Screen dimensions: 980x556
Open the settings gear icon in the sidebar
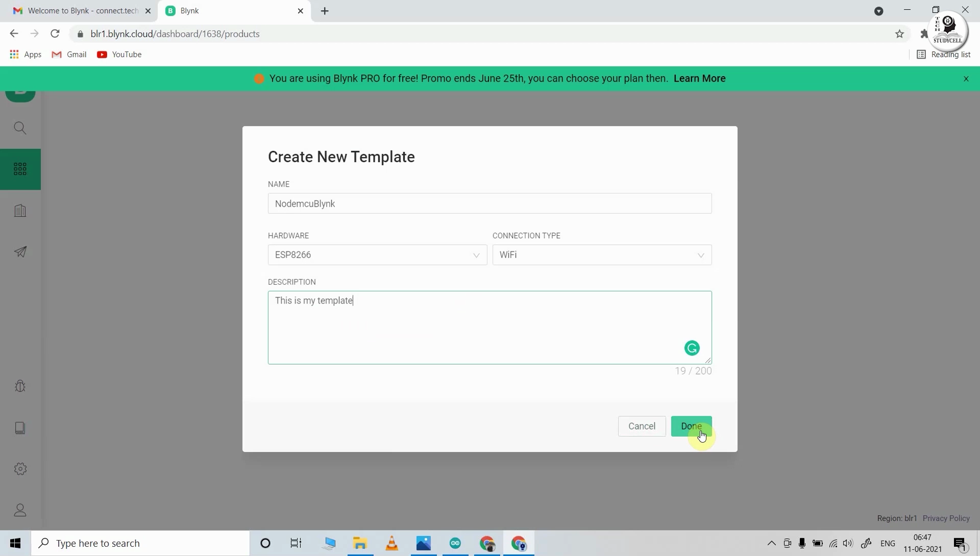[20, 469]
